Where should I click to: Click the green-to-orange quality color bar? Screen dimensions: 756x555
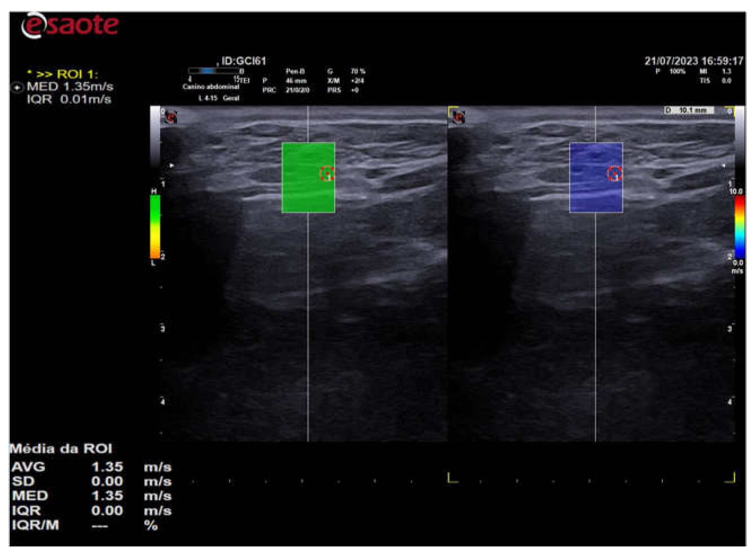coord(155,227)
